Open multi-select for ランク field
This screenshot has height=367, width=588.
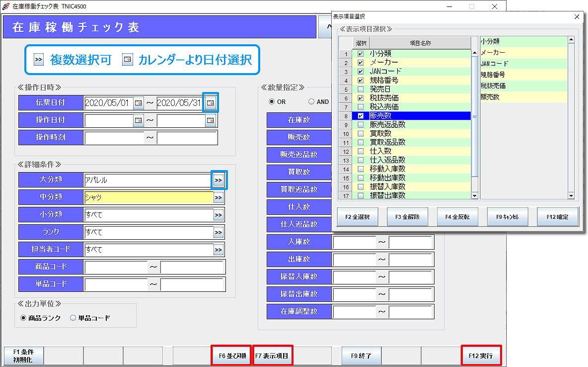[219, 232]
